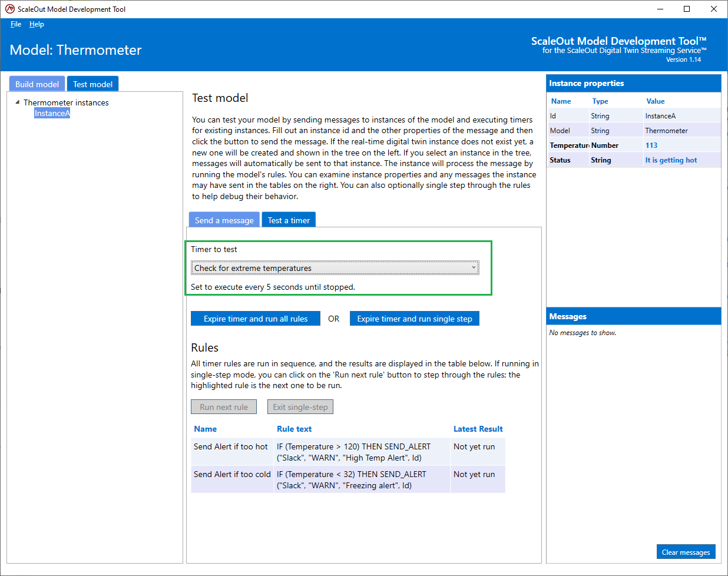
Task: Collapse the Thermometer instances tree node
Action: pos(18,102)
